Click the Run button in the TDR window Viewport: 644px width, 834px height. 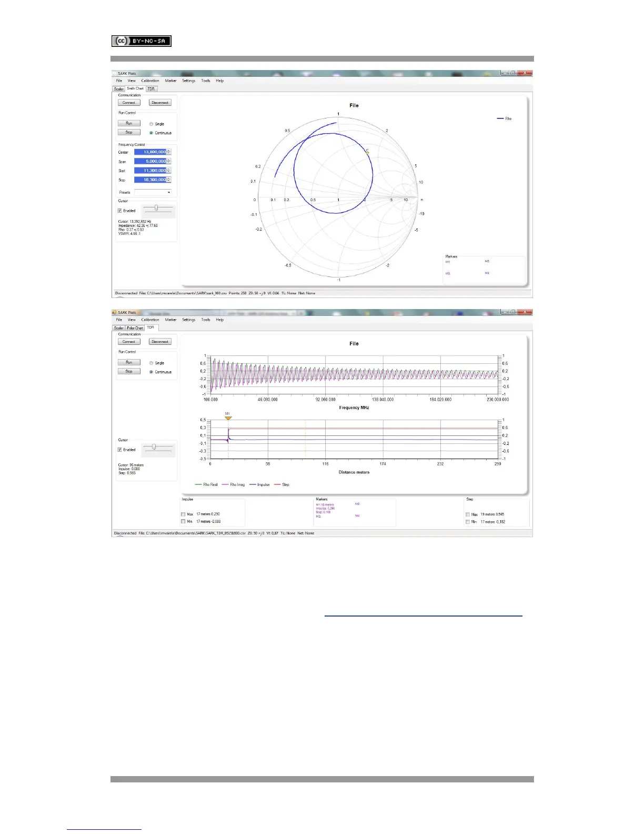pyautogui.click(x=129, y=362)
